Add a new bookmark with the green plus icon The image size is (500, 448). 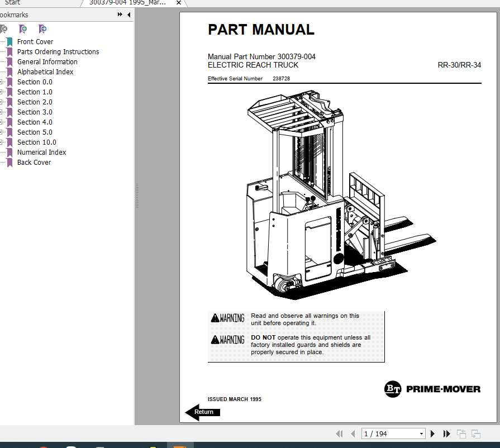(23, 30)
